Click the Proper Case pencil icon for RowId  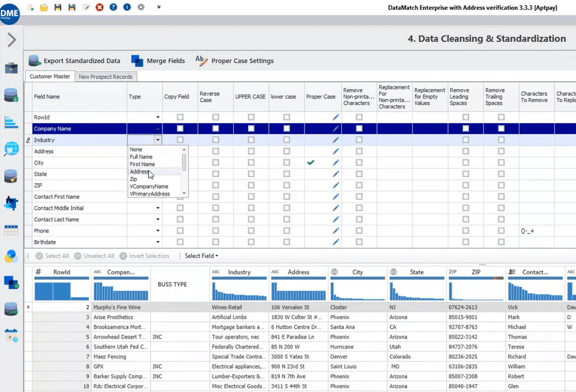pyautogui.click(x=336, y=117)
